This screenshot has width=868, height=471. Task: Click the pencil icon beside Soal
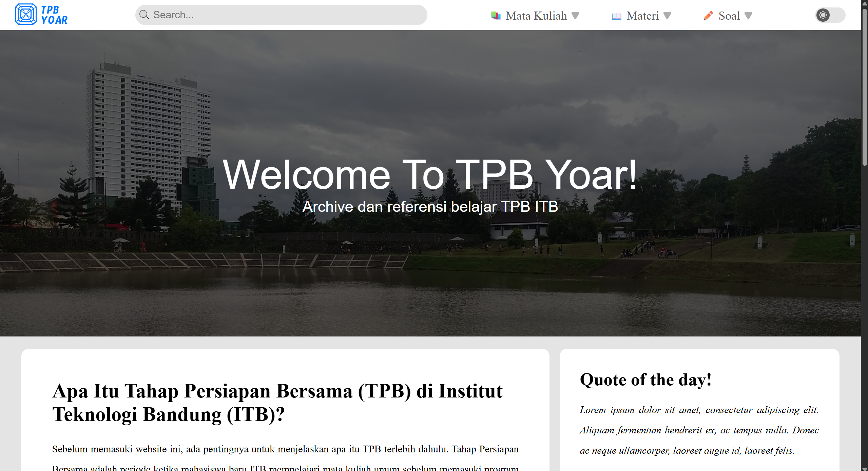tap(709, 16)
